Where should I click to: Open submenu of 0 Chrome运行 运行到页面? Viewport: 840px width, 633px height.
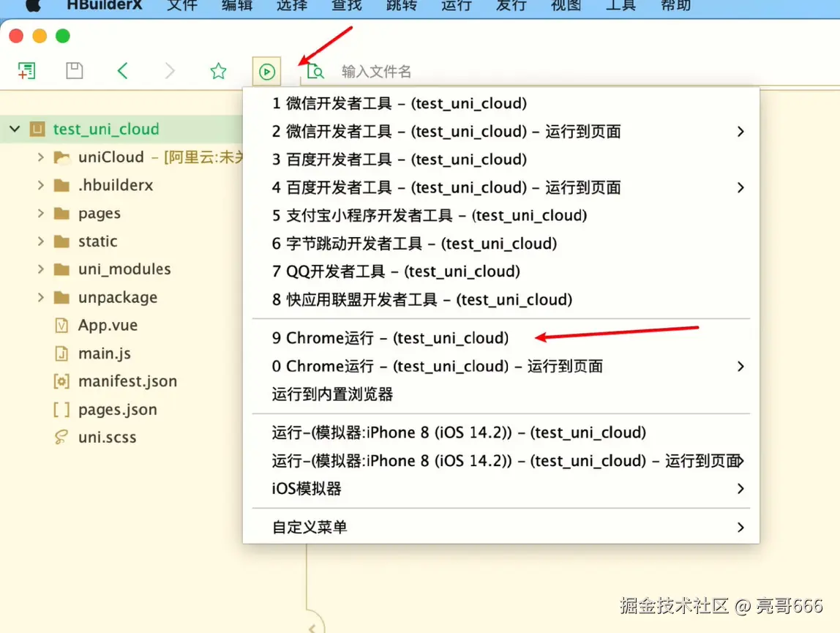click(x=740, y=366)
